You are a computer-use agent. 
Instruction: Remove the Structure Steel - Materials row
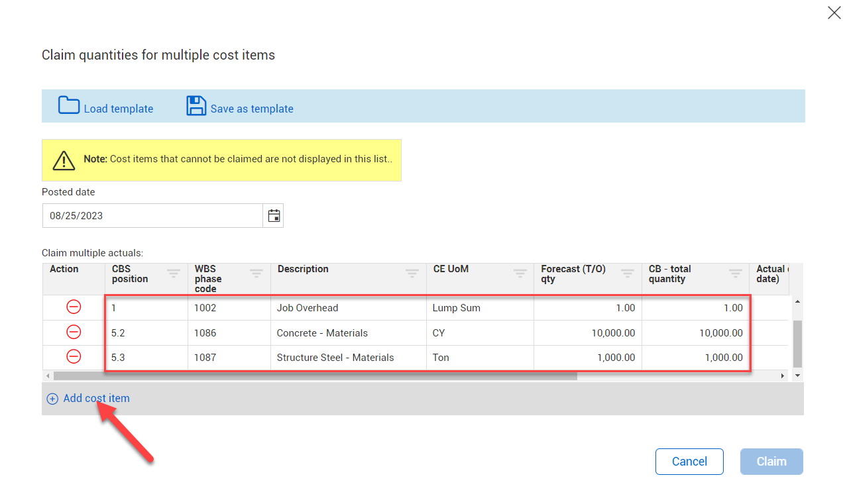(74, 357)
